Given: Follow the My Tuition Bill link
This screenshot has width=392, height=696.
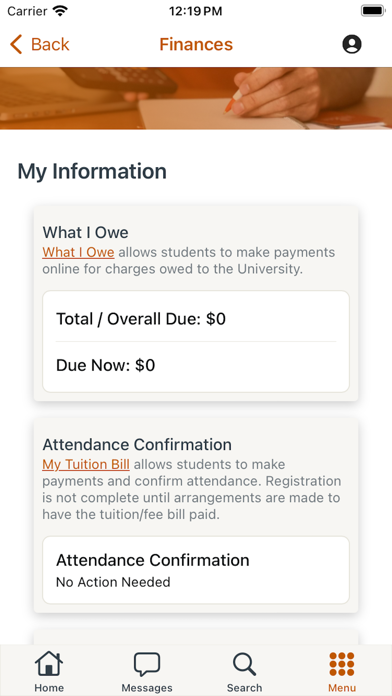Looking at the screenshot, I should pos(86,465).
